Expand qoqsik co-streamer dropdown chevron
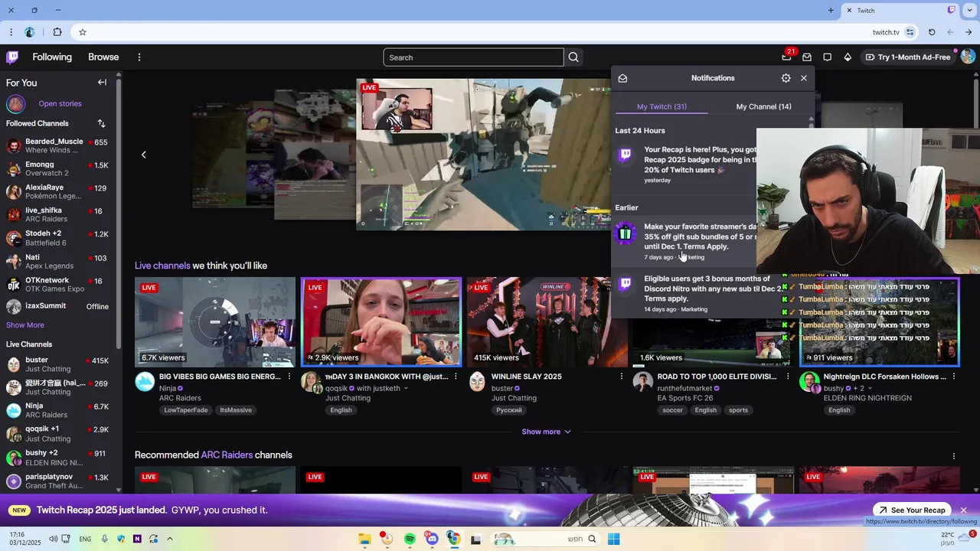This screenshot has width=980, height=551. click(x=406, y=388)
